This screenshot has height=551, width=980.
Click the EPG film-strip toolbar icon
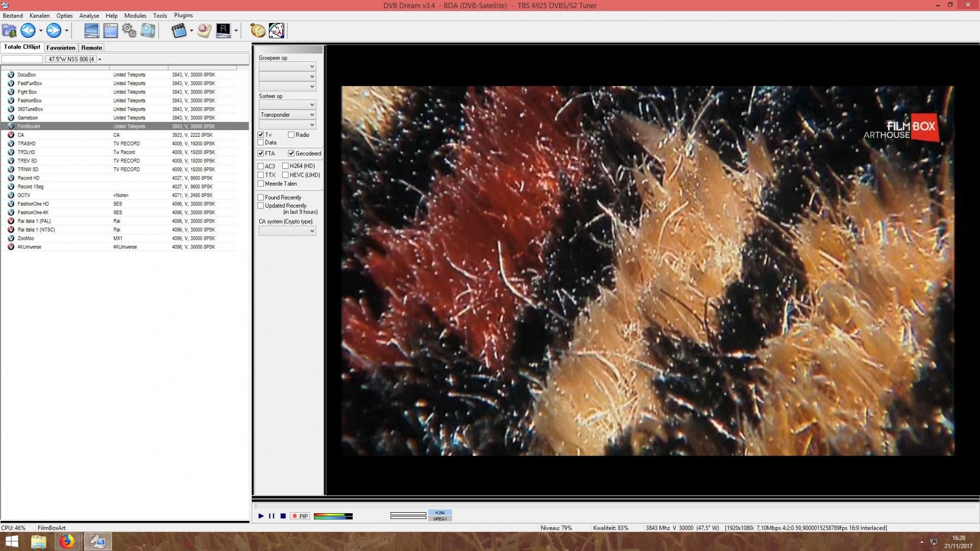click(179, 31)
